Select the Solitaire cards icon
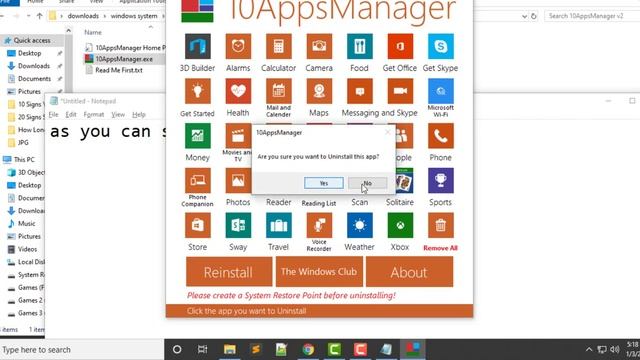 click(404, 181)
